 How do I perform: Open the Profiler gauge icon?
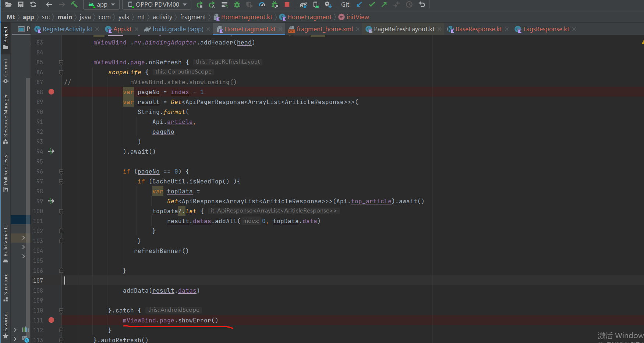(262, 5)
